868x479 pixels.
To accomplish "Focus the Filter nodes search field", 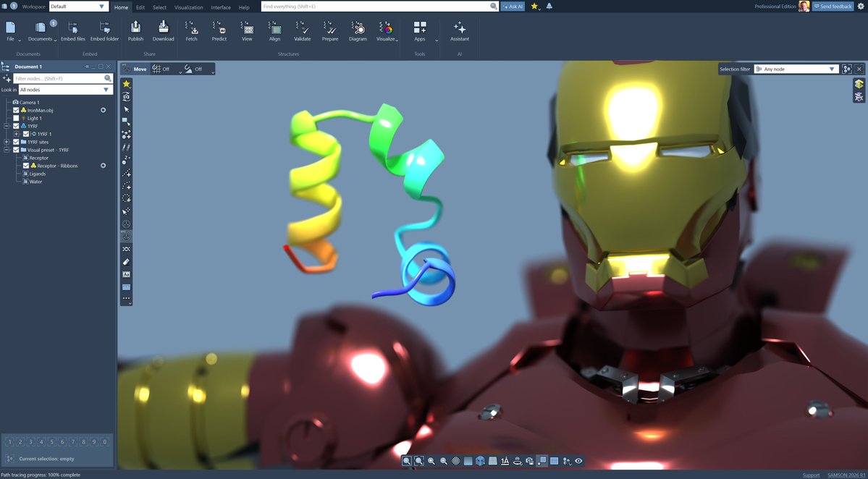I will click(x=63, y=79).
